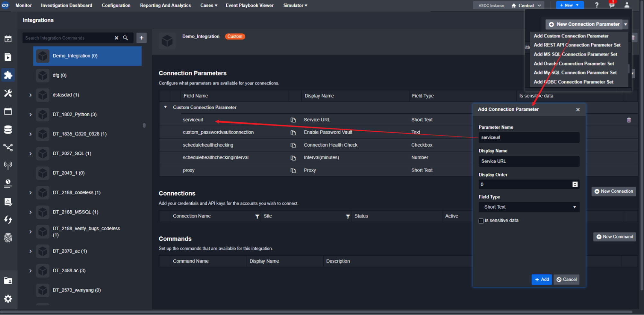Open the settings gear icon in sidebar

8,299
